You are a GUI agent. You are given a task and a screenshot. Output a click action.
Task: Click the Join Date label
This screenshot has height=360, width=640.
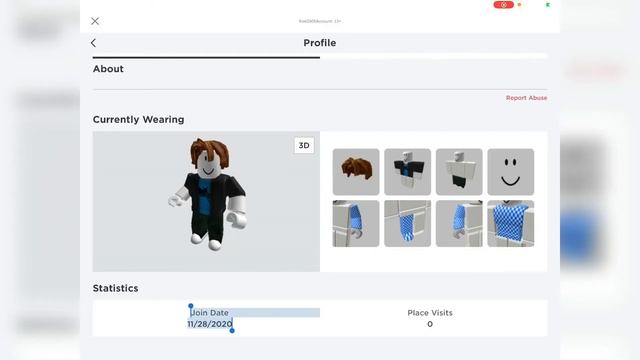[x=209, y=313]
